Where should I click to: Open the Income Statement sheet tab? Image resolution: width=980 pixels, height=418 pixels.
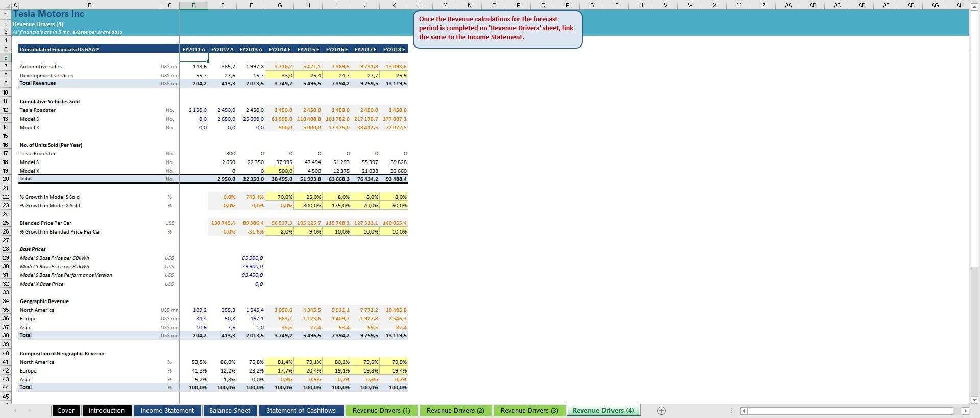[167, 411]
